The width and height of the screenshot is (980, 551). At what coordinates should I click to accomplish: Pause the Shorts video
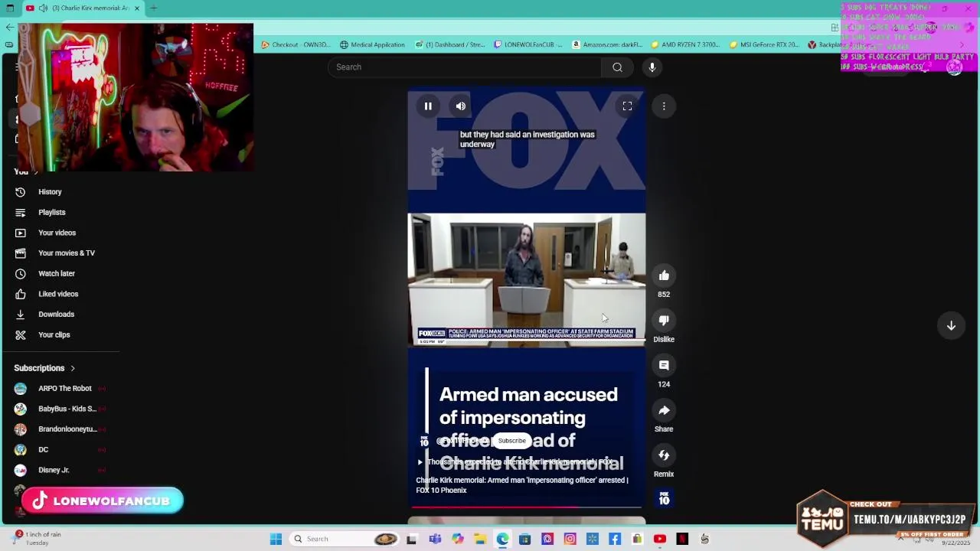428,106
